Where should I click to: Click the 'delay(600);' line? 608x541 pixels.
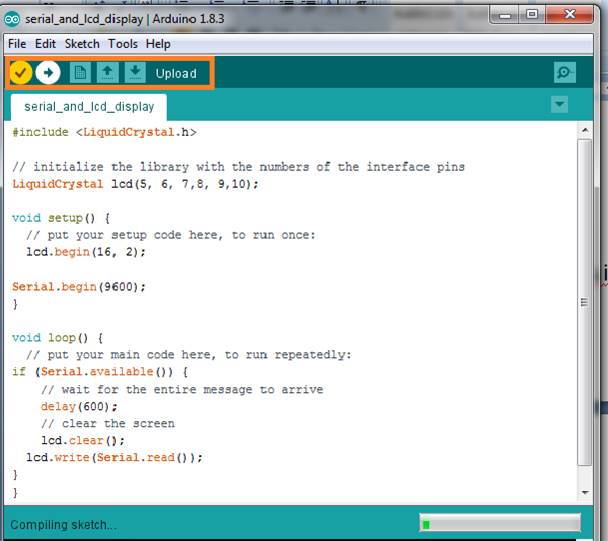(79, 406)
